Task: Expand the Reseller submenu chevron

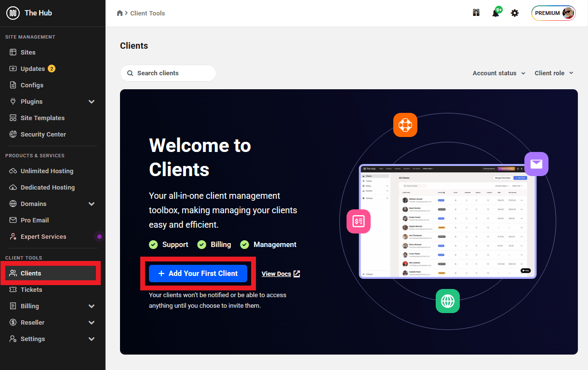Action: [92, 322]
